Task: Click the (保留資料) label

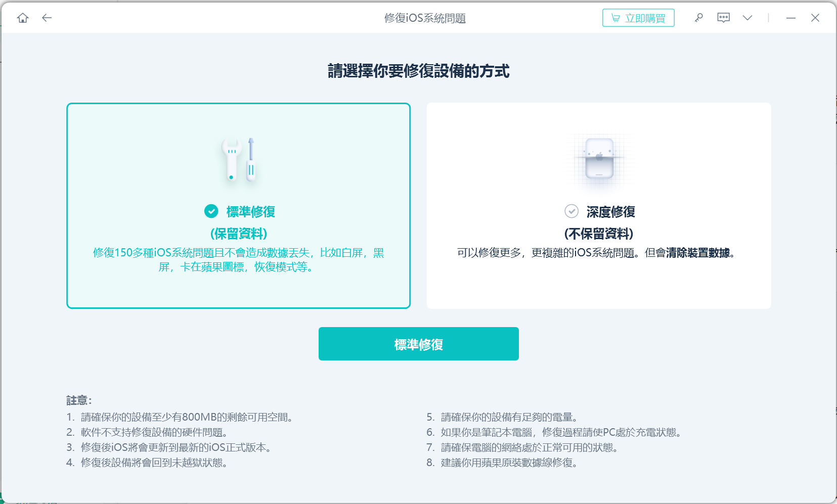Action: click(x=238, y=234)
